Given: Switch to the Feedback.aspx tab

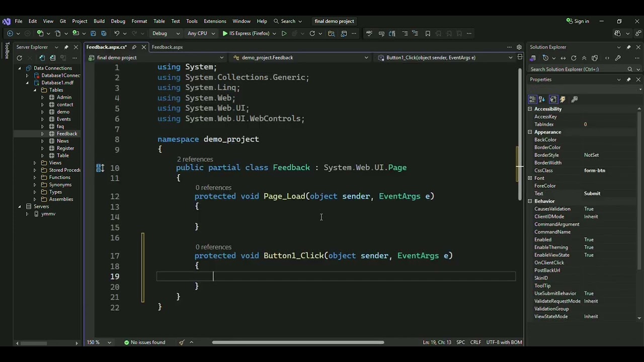Looking at the screenshot, I should pos(167,47).
